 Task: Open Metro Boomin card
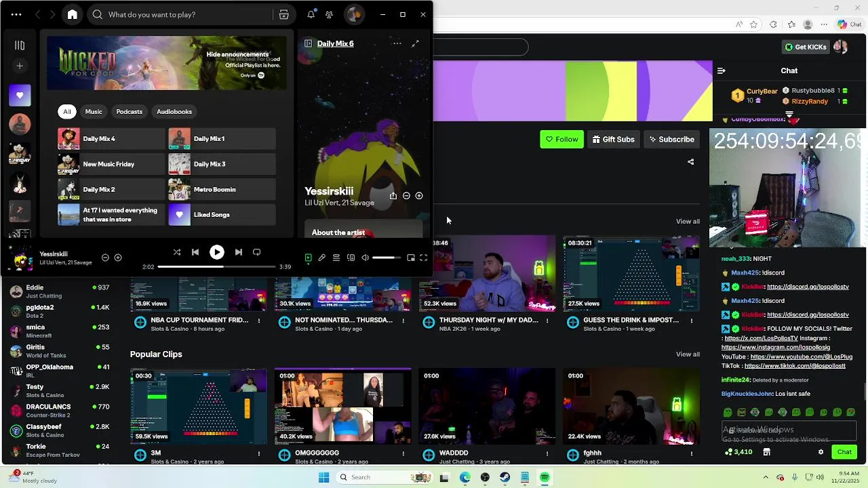click(x=222, y=189)
